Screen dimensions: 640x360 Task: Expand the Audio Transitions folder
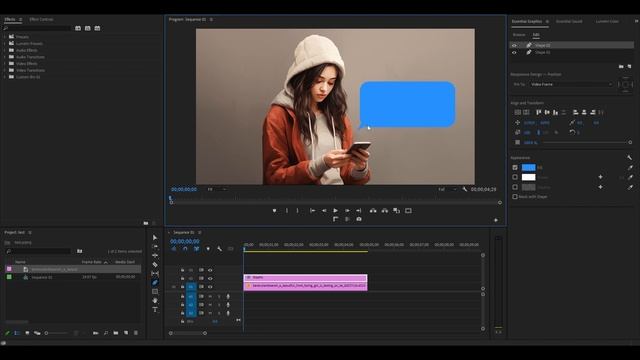[x=5, y=57]
